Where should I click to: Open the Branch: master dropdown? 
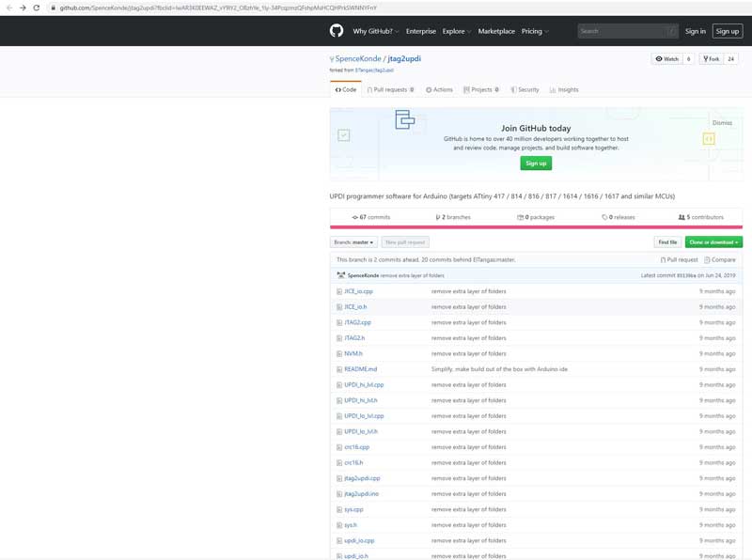(353, 242)
